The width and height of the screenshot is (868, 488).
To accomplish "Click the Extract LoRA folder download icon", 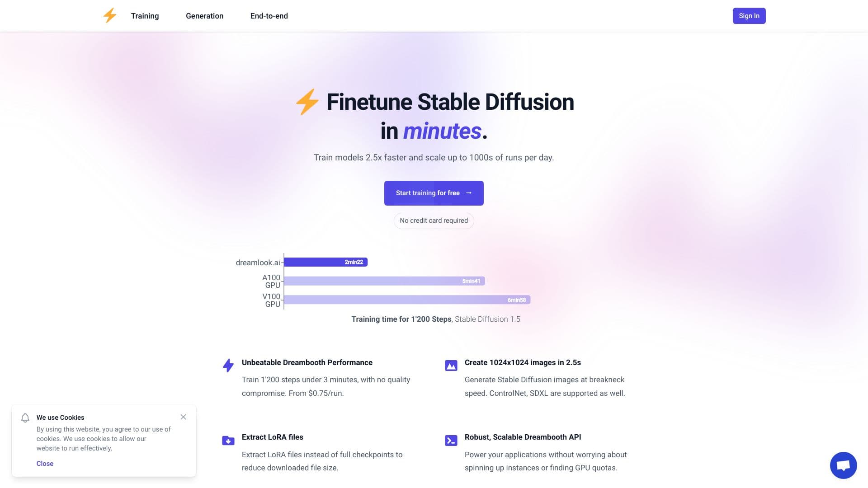I will click(228, 441).
